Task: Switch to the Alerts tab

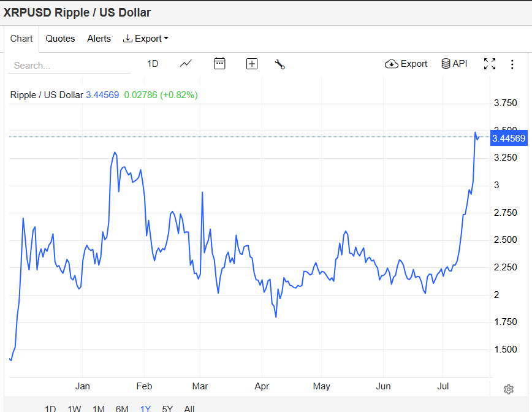Action: point(99,39)
